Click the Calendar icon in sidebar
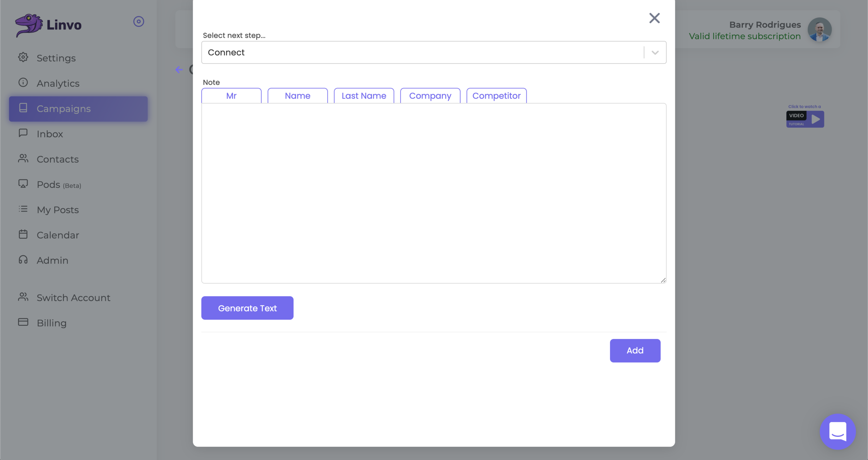This screenshot has height=460, width=868. click(x=23, y=235)
